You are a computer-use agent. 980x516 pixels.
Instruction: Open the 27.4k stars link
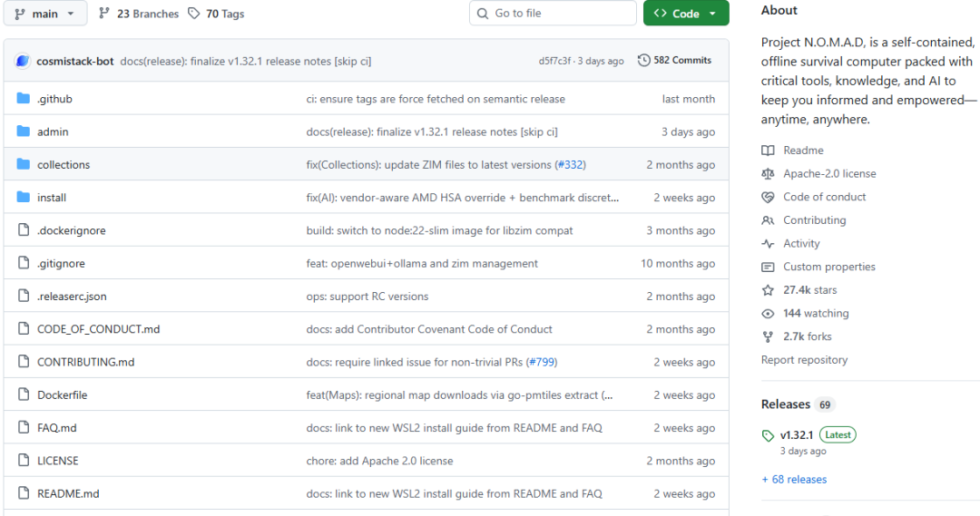(x=809, y=290)
